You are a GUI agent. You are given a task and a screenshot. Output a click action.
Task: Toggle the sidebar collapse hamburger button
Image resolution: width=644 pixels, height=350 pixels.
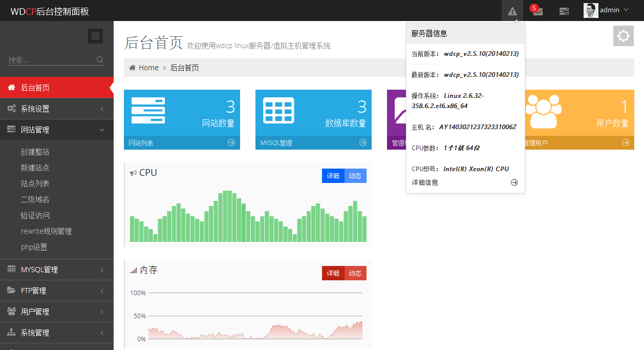(x=95, y=36)
